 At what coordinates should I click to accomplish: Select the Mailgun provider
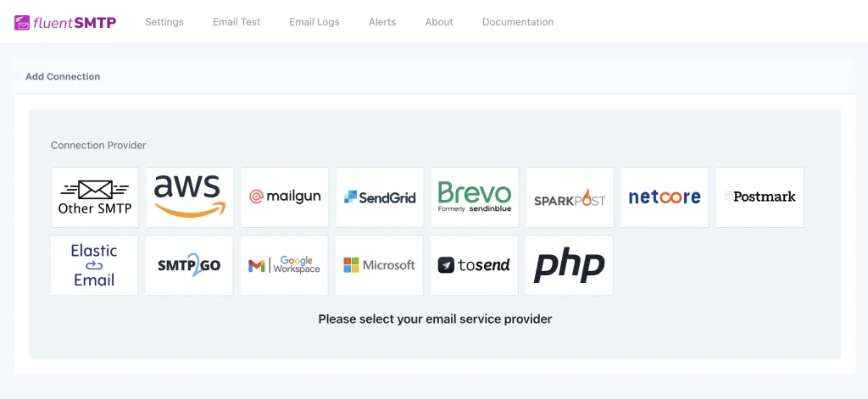(x=285, y=197)
